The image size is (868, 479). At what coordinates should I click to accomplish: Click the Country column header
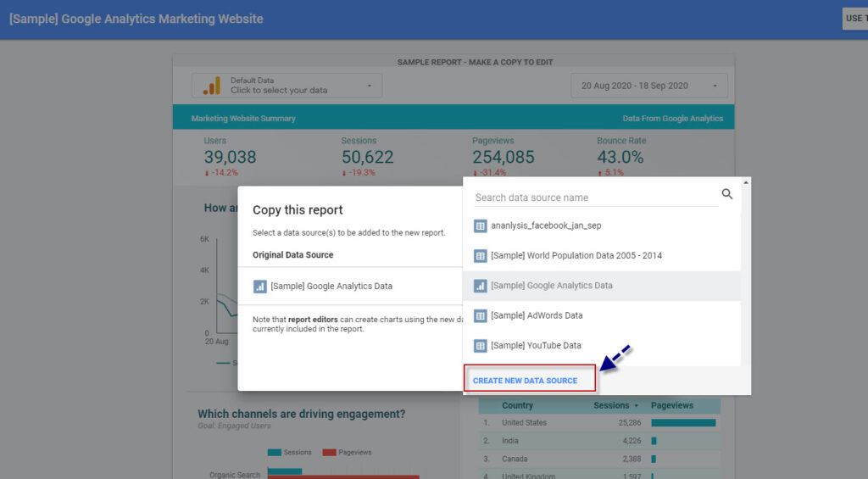click(x=517, y=405)
